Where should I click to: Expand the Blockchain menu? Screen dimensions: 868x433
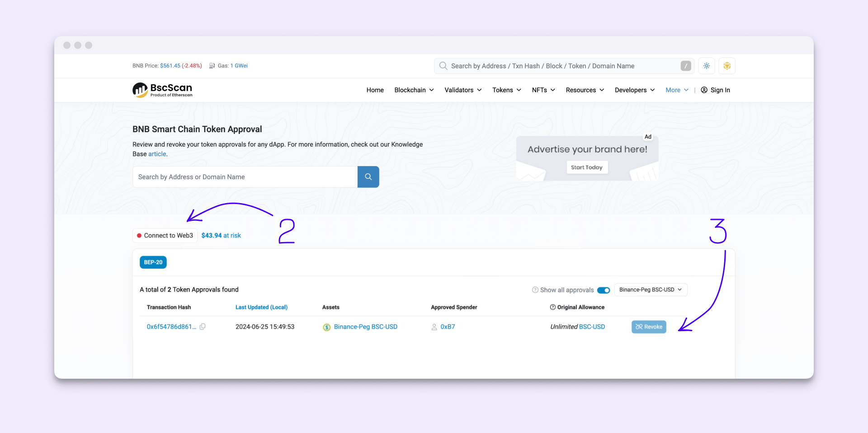point(414,90)
